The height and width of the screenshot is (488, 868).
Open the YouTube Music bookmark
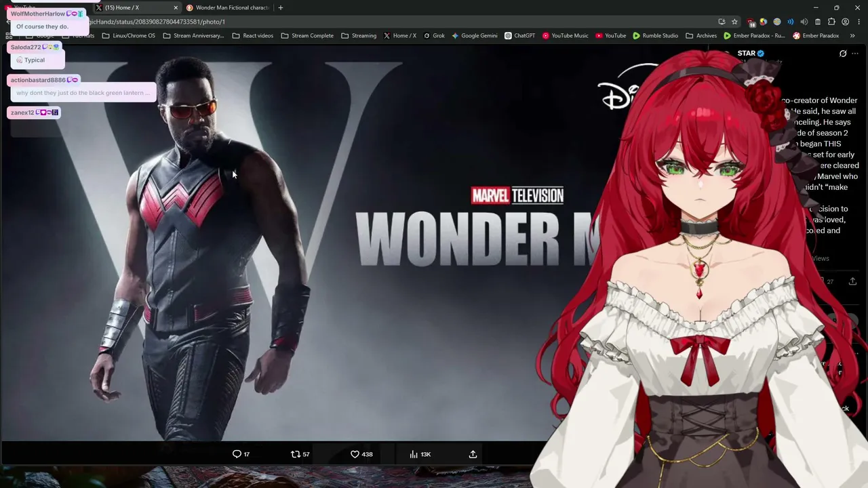[x=566, y=36]
